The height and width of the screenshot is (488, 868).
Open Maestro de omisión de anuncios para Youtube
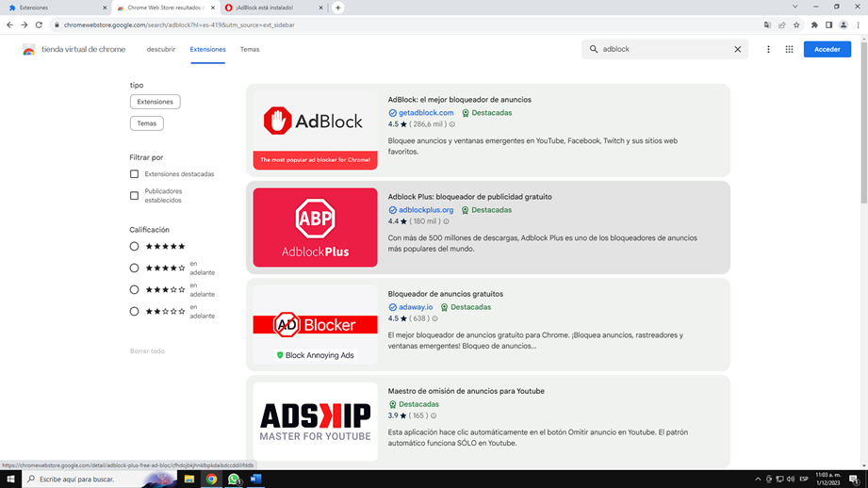point(466,391)
